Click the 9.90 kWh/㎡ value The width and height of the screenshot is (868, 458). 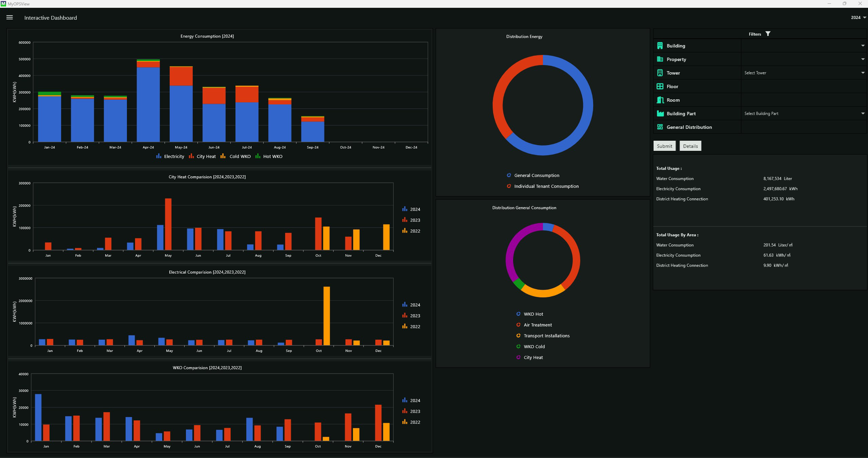(x=776, y=265)
